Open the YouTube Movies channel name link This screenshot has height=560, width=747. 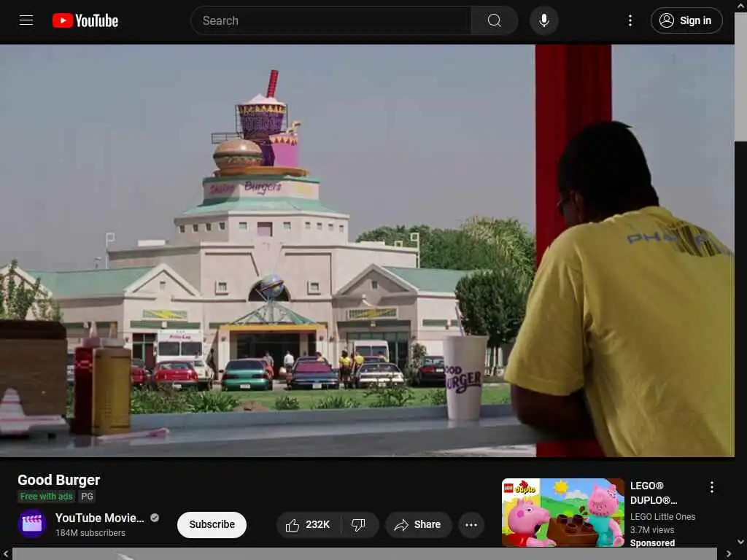(99, 518)
